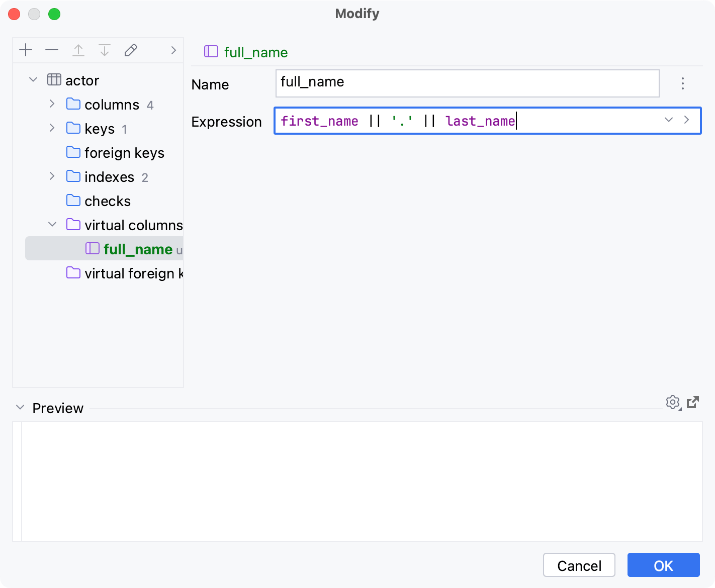Click into the Name input field

click(467, 82)
